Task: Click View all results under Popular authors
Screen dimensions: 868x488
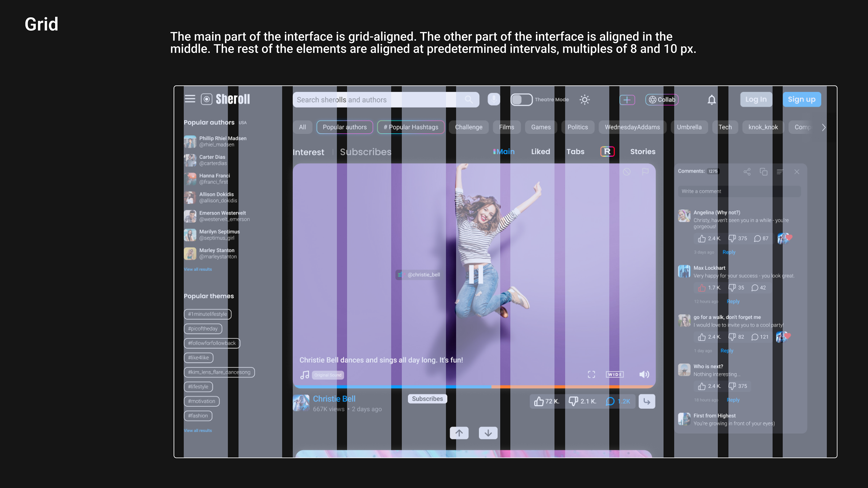Action: click(198, 270)
